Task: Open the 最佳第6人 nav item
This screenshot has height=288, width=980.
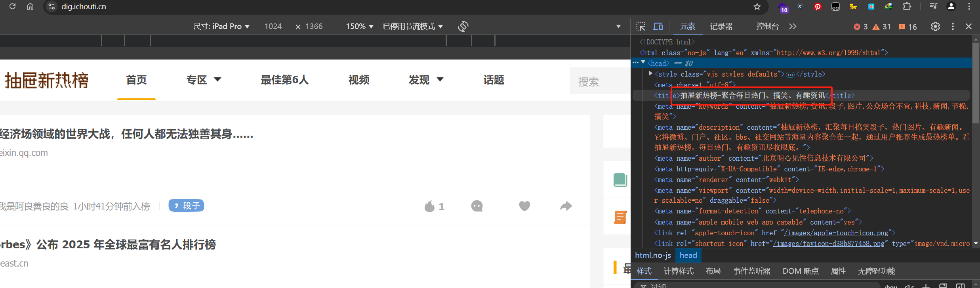Action: 284,80
